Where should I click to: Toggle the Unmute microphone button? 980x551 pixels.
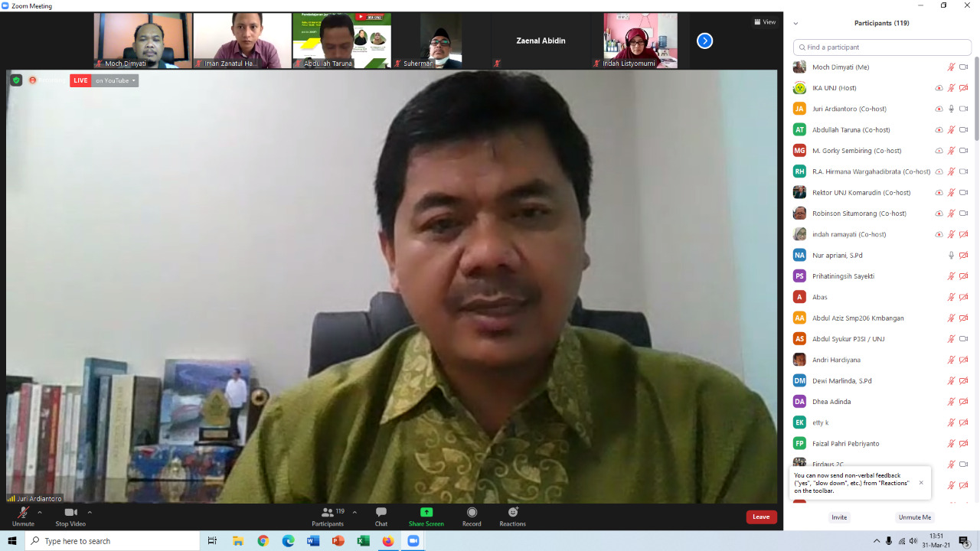(x=23, y=515)
